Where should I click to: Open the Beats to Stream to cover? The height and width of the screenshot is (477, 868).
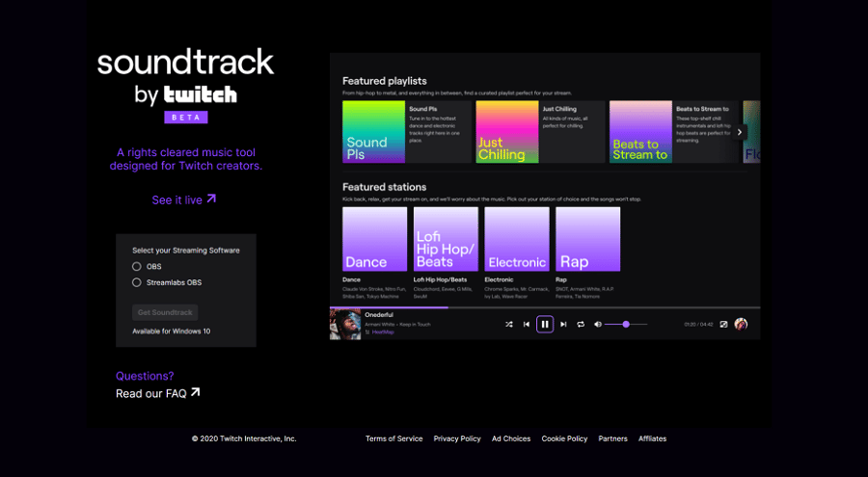pyautogui.click(x=640, y=132)
